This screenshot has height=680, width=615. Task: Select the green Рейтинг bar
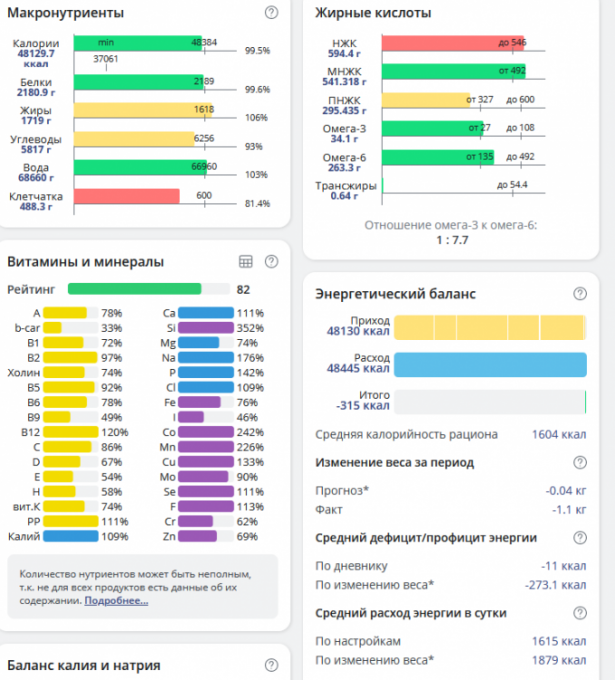(x=134, y=289)
